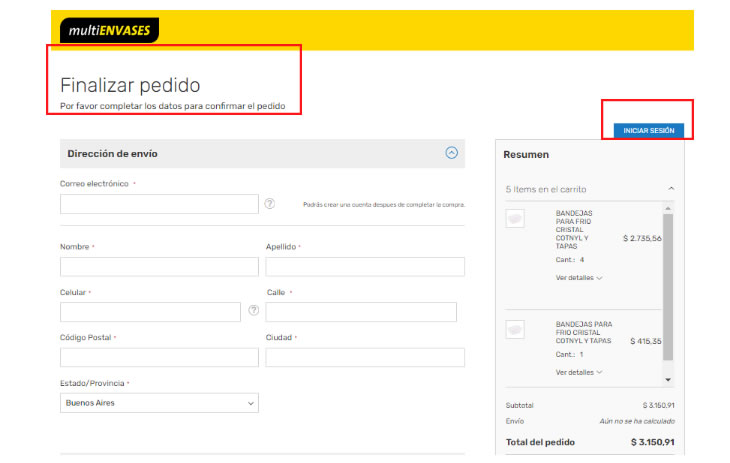Screen dimensions: 730x463
Task: Click help icon next to Celular field
Action: point(254,311)
